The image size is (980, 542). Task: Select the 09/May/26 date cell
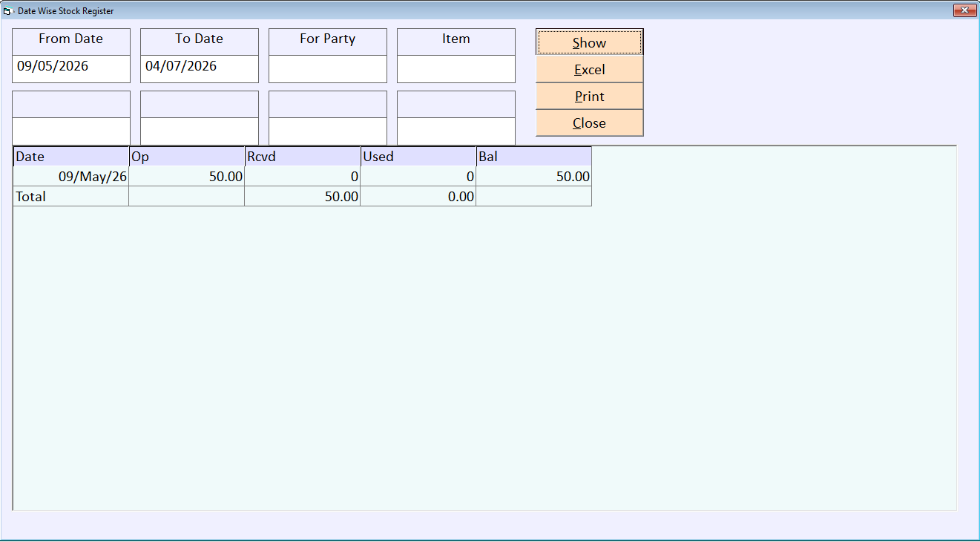click(71, 177)
